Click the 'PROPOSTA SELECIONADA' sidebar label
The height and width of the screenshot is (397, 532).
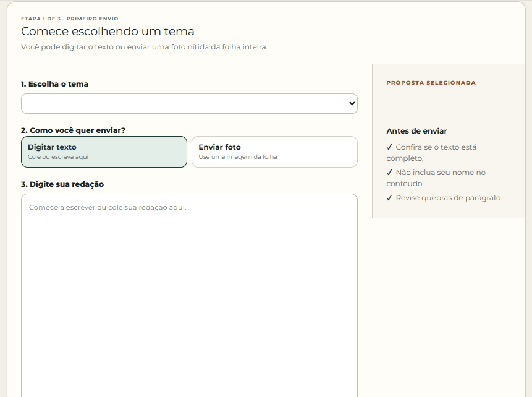click(x=431, y=83)
